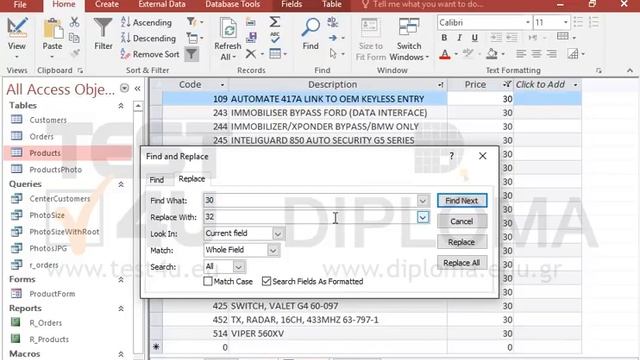The height and width of the screenshot is (360, 640).
Task: Apply the background fill color bucket
Action: click(492, 54)
